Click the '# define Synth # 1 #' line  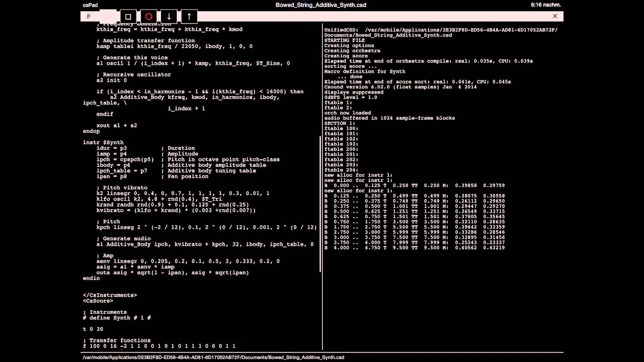click(117, 318)
